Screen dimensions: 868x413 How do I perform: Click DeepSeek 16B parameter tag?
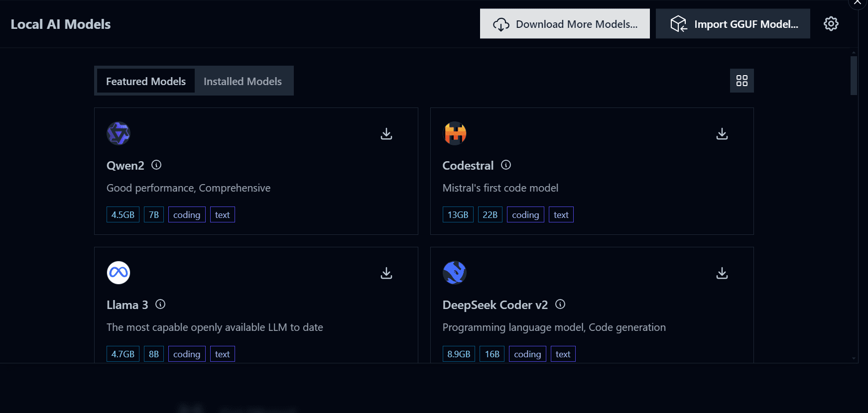(x=492, y=354)
